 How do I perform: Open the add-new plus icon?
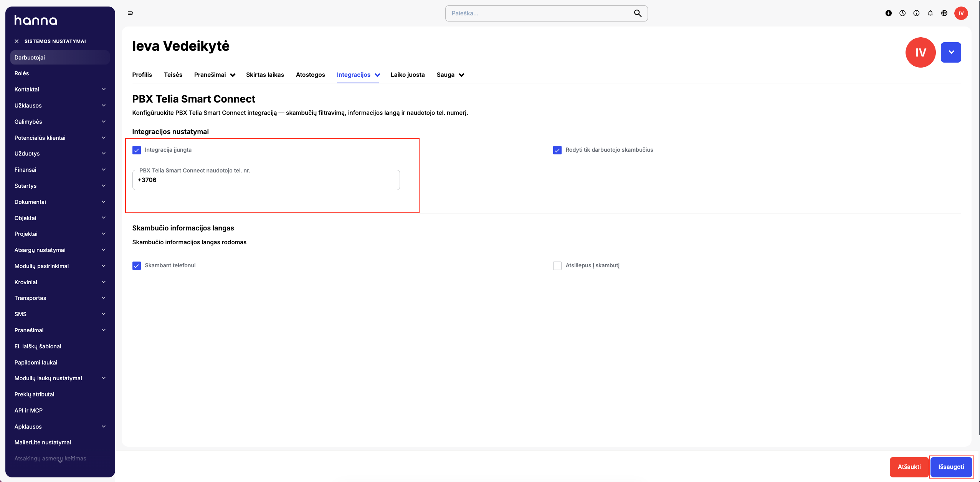coord(888,13)
